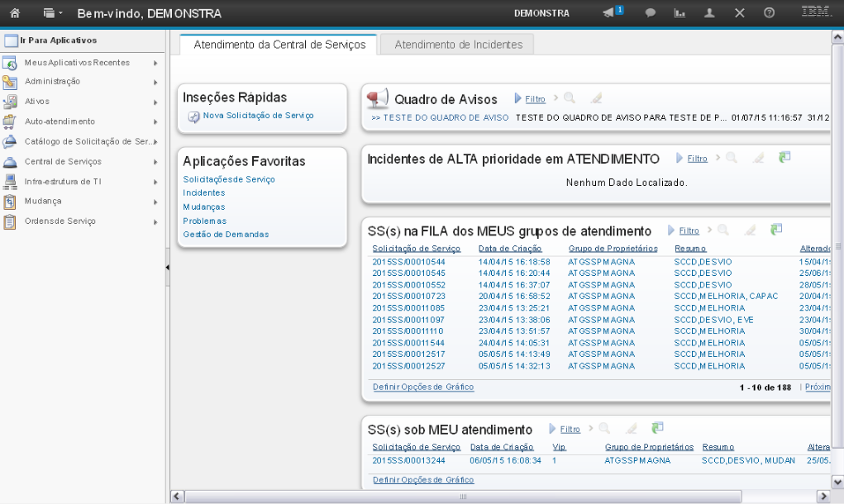Image resolution: width=844 pixels, height=504 pixels.
Task: Open reports bar chart icon in header
Action: (x=680, y=13)
